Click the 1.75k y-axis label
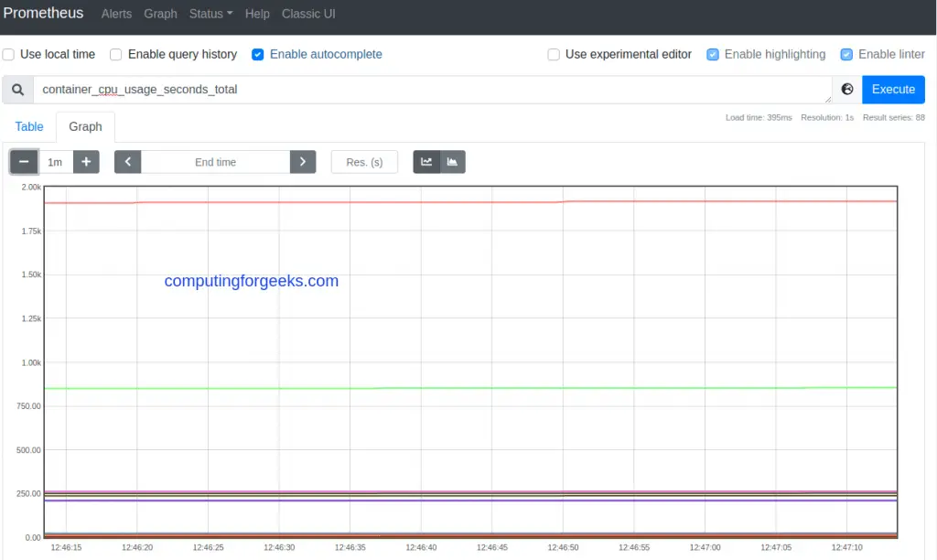Screen dimensions: 937x560 31,232
